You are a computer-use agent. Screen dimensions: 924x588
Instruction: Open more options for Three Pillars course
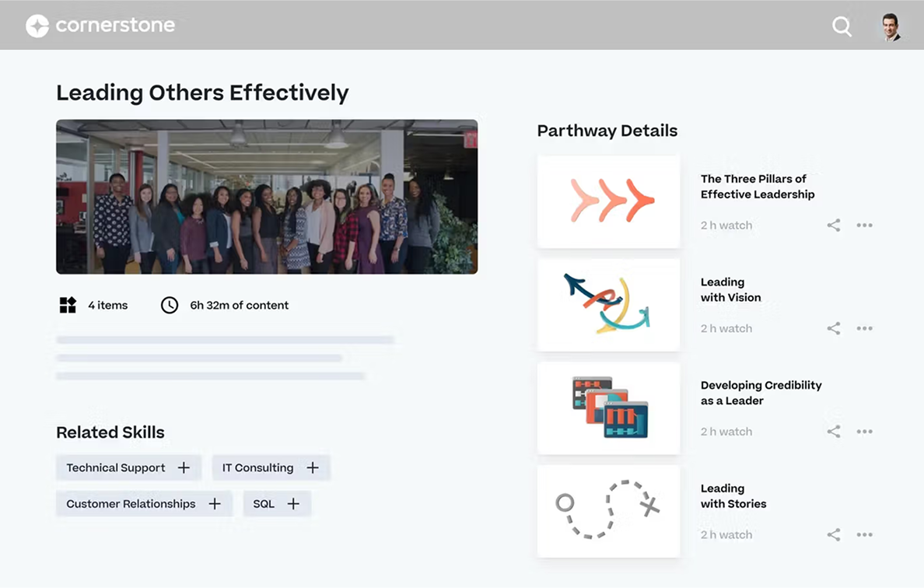(x=864, y=226)
